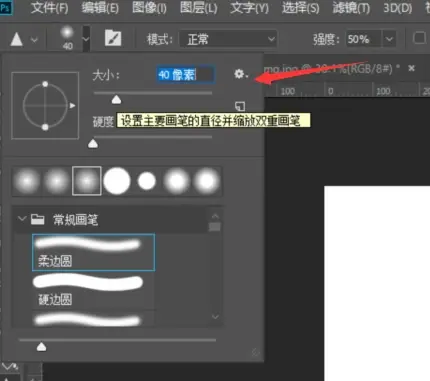430x381 pixels.
Task: Collapse the 常规画笔 folder chevron
Action: pos(22,219)
